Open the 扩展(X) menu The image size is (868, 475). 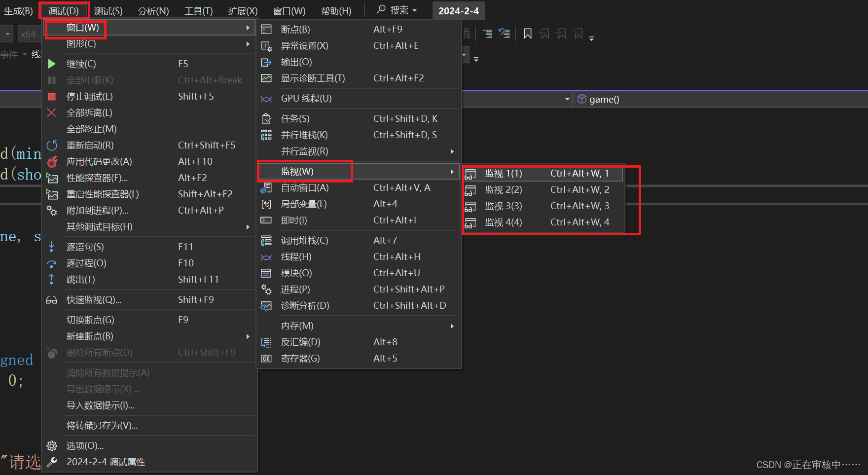[x=243, y=11]
